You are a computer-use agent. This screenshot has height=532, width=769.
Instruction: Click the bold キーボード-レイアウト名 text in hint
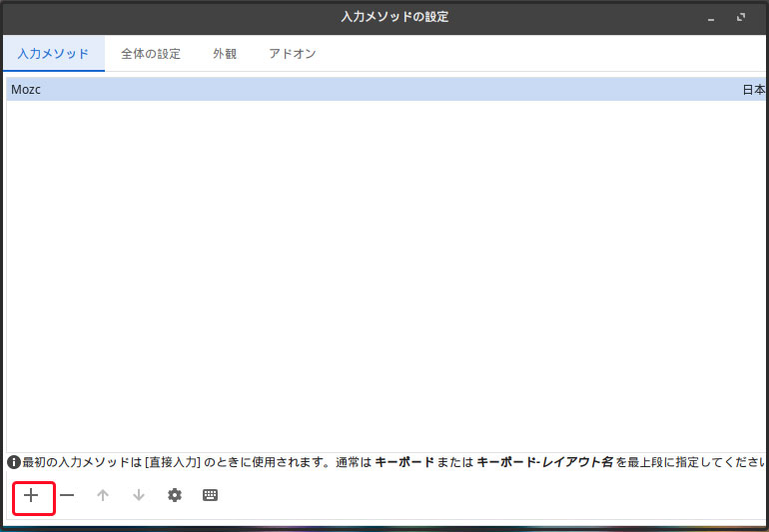[x=544, y=462]
